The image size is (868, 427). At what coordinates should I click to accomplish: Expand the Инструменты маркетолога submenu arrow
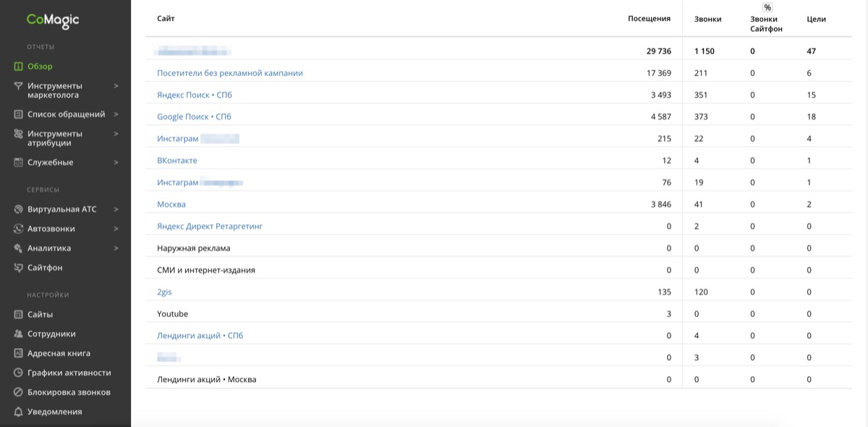pos(116,86)
